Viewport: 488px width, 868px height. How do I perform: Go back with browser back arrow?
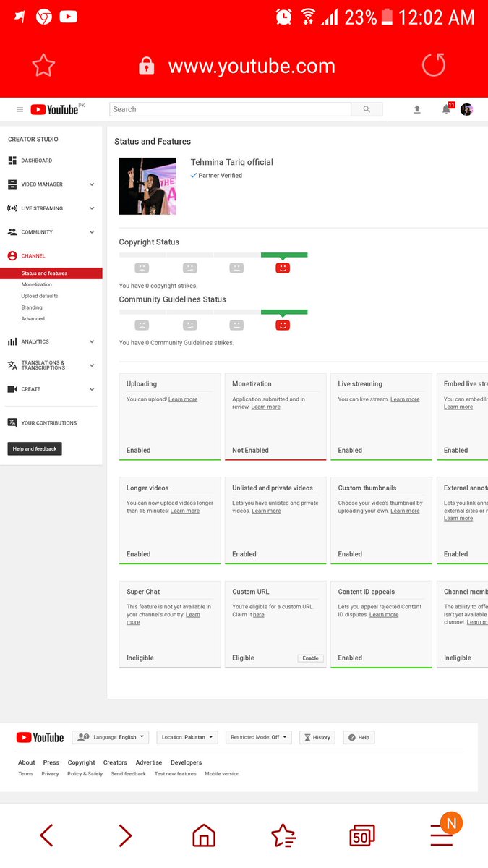46,835
